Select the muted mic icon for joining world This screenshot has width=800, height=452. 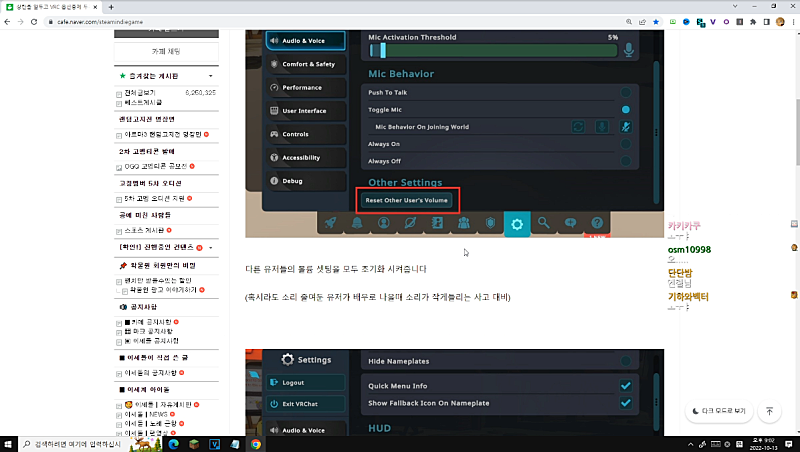[626, 127]
